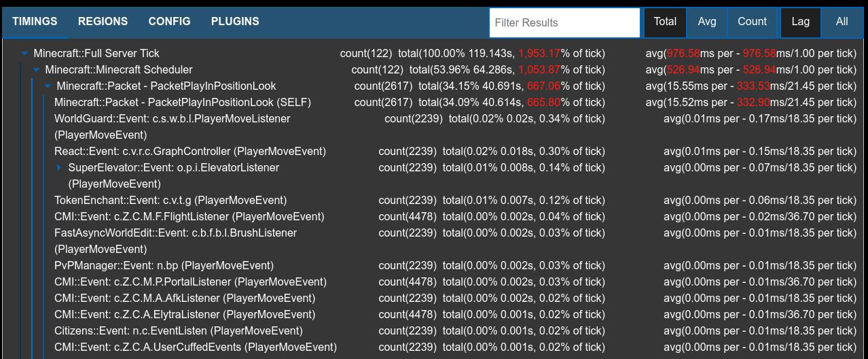Click the Minecraft::Minecraft Scheduler label
868x359 pixels.
tap(119, 69)
